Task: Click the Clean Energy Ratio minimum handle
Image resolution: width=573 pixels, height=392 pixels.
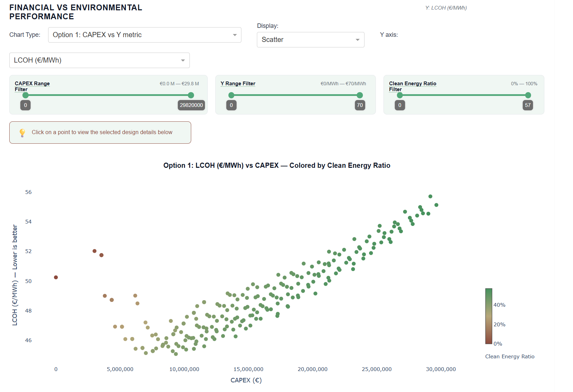Action: tap(400, 95)
